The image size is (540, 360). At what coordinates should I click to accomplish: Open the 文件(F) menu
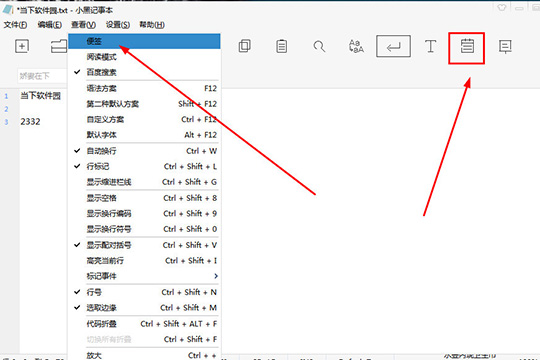pyautogui.click(x=15, y=25)
